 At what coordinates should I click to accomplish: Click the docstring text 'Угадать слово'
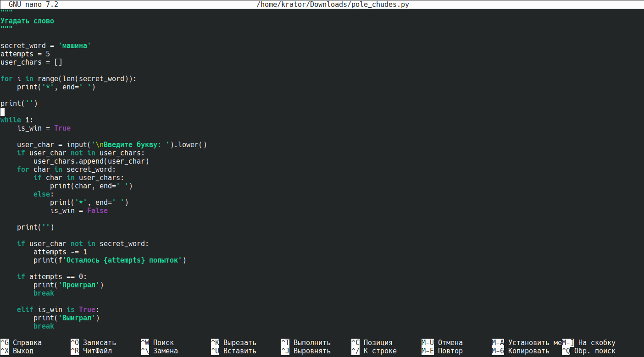point(27,21)
